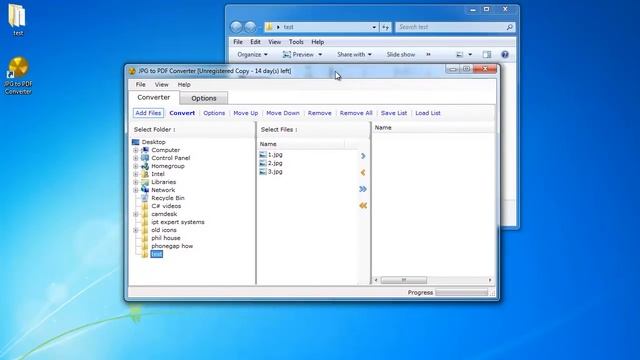The height and width of the screenshot is (360, 640).
Task: Open the converter File menu
Action: tap(140, 84)
